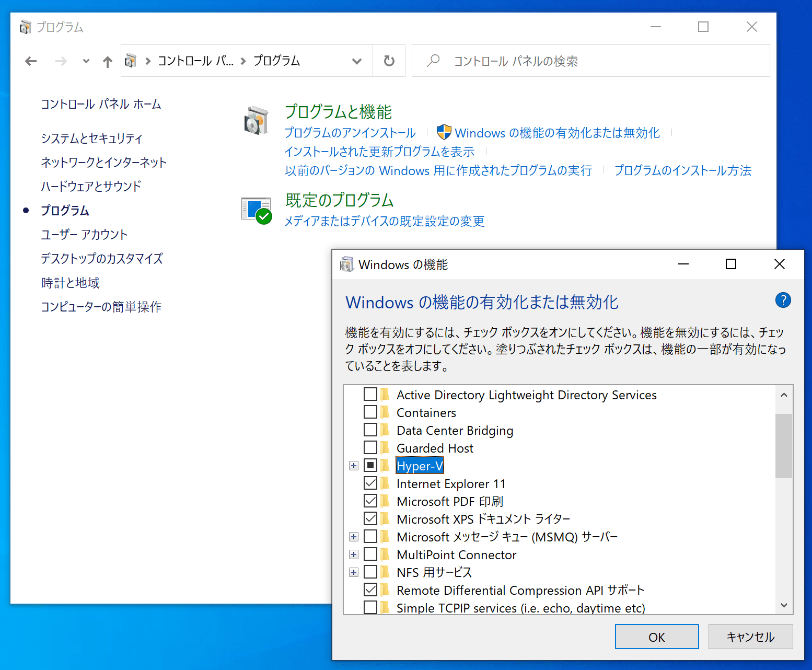Click the Internet Explorer 11 folder icon

coord(385,483)
